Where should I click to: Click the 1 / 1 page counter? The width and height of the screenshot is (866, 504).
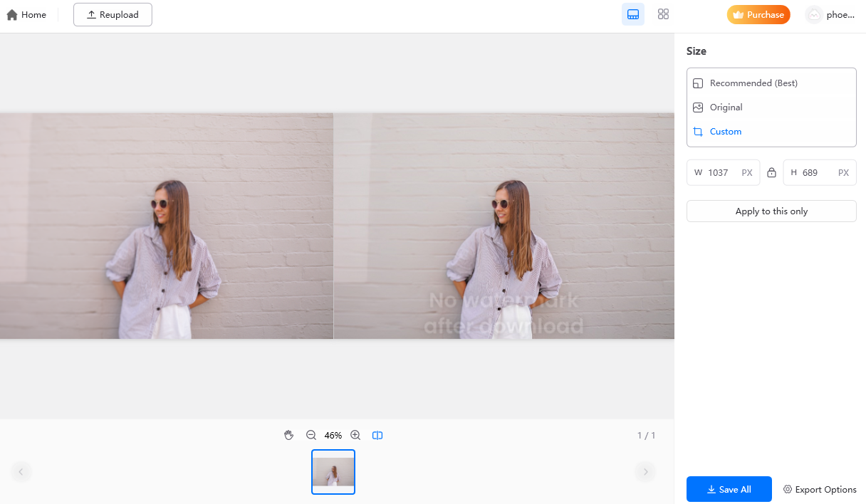(646, 435)
